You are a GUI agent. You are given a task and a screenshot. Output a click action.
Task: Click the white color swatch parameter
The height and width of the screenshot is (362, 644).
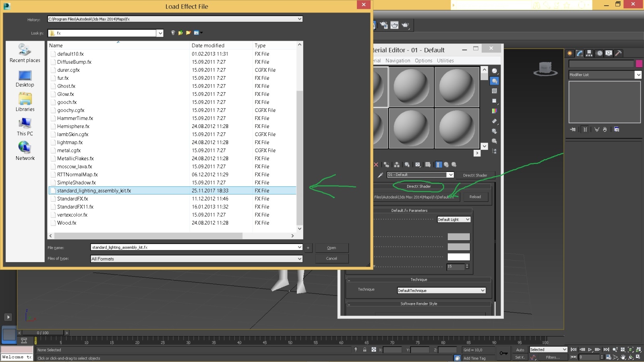click(x=458, y=257)
